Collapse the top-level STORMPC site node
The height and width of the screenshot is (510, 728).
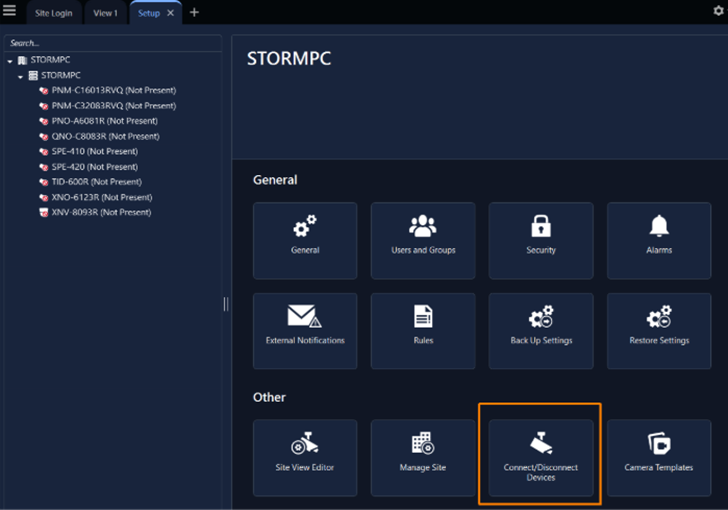10,60
